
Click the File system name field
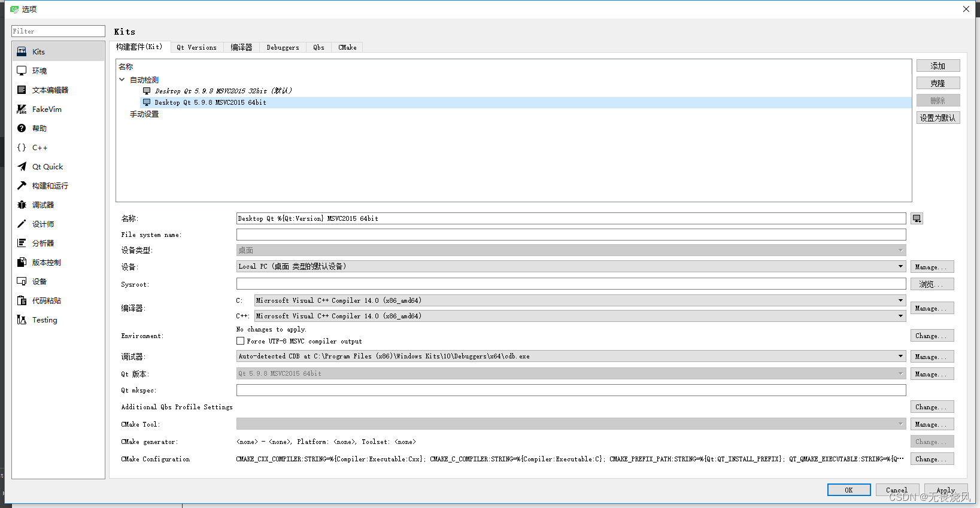571,235
